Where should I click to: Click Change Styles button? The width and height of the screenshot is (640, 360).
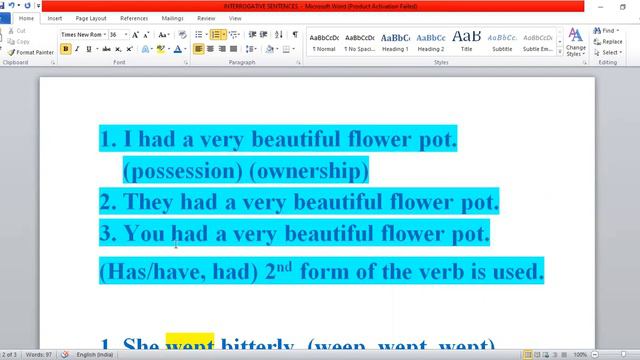(576, 42)
